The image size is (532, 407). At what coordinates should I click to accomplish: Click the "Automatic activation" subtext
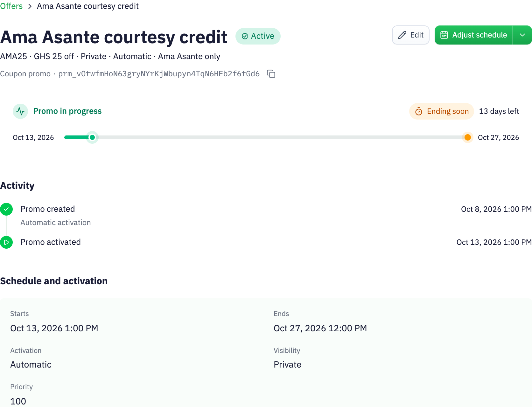(x=56, y=223)
